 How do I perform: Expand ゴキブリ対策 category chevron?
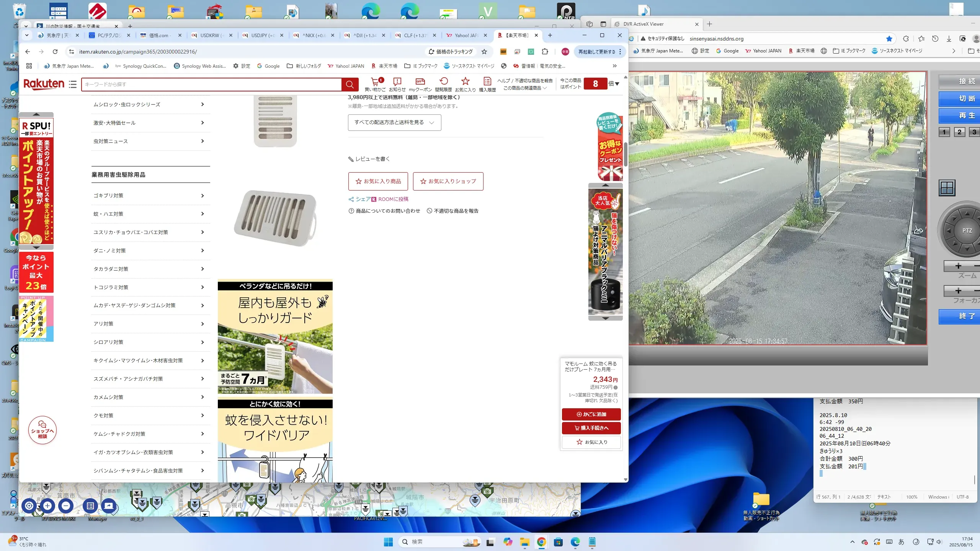coord(203,196)
